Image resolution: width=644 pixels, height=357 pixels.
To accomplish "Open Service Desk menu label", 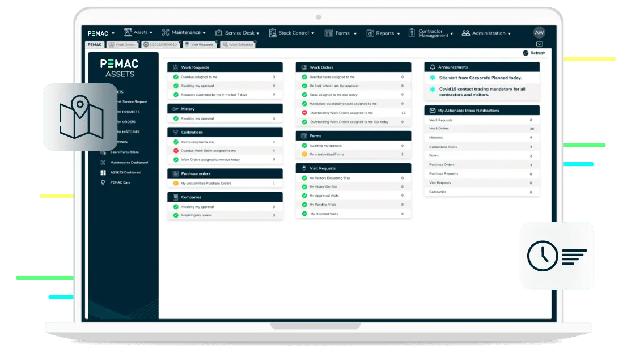I will pyautogui.click(x=239, y=33).
